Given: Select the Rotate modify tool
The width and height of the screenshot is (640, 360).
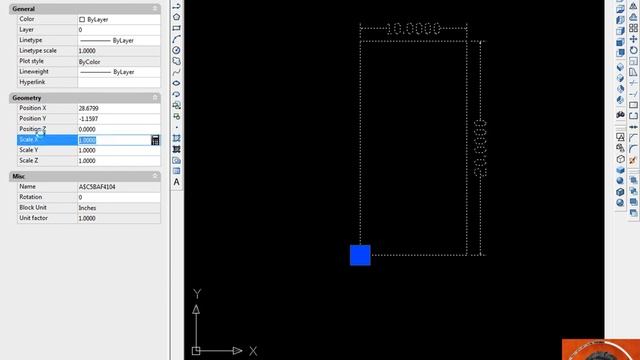Looking at the screenshot, I should coord(633,50).
